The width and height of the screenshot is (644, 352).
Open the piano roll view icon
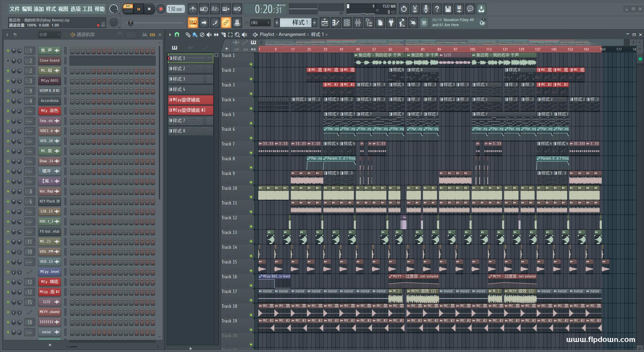[x=336, y=23]
